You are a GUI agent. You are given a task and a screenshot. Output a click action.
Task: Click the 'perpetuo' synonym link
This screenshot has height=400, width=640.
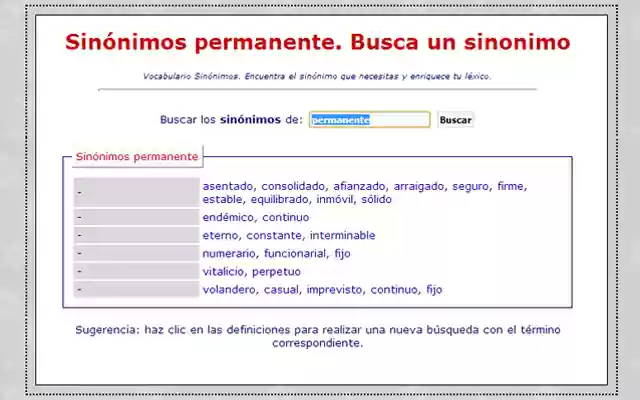tap(276, 271)
